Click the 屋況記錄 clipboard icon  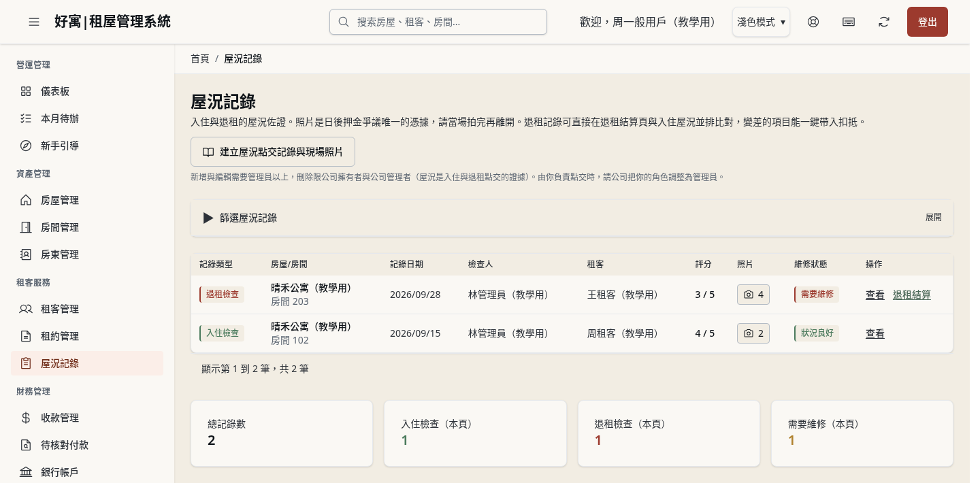(x=26, y=363)
